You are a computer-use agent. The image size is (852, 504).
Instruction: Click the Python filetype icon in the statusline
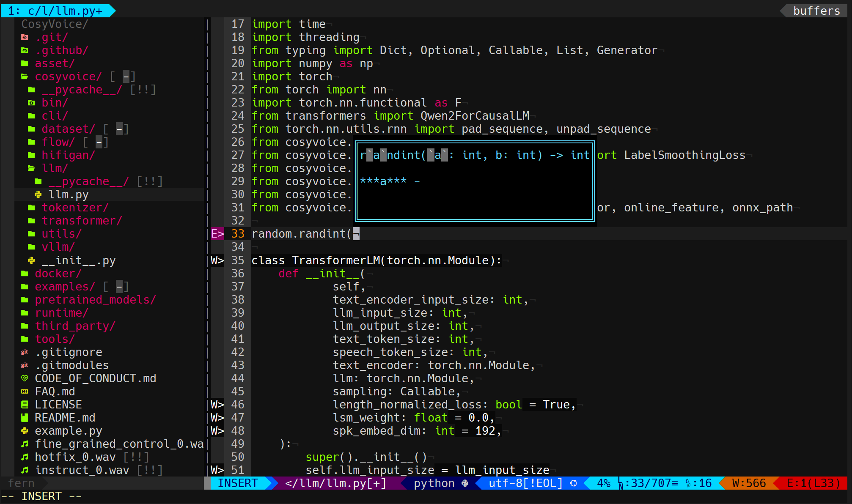click(465, 483)
